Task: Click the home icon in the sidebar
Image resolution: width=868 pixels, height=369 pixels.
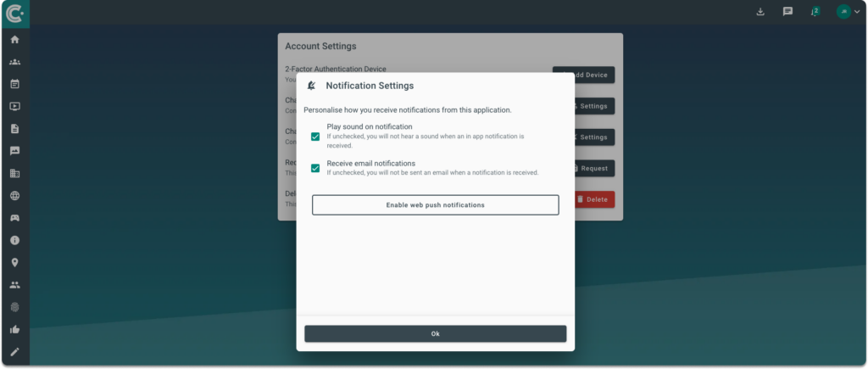Action: coord(14,40)
